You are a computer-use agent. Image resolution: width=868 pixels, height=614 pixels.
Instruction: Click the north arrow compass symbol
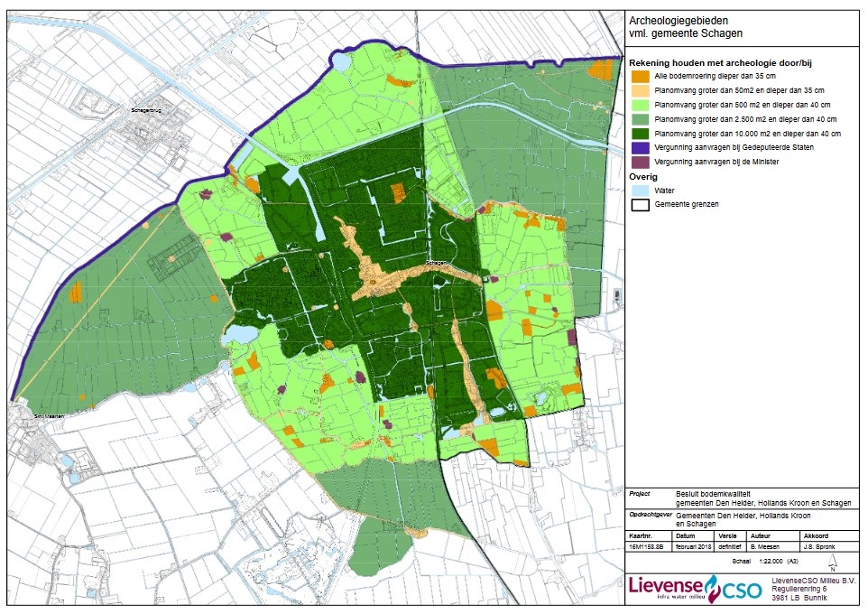pos(832,562)
